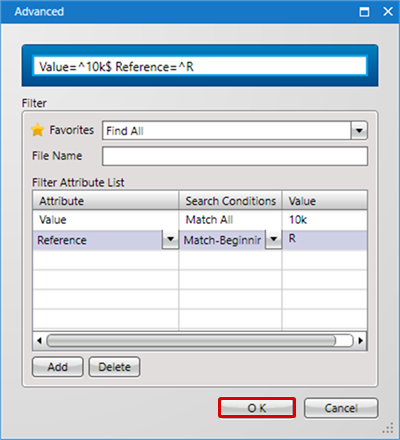Click the left scroll arrow of the list

[x=39, y=341]
